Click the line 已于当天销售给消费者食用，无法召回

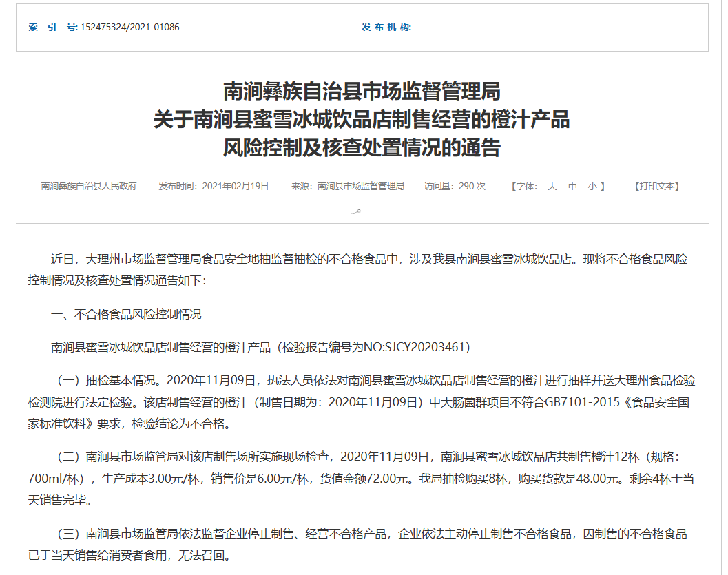tap(129, 555)
